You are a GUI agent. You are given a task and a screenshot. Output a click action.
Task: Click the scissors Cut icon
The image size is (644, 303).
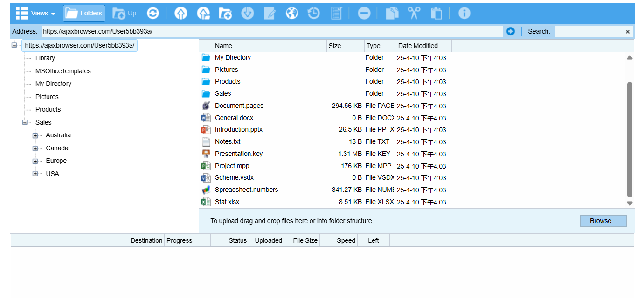click(x=414, y=14)
